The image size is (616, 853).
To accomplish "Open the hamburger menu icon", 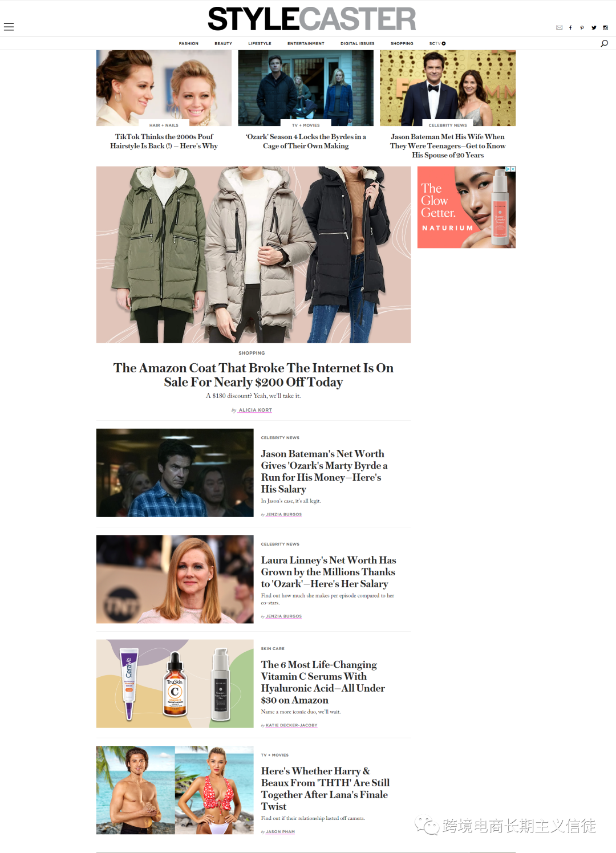I will [9, 27].
